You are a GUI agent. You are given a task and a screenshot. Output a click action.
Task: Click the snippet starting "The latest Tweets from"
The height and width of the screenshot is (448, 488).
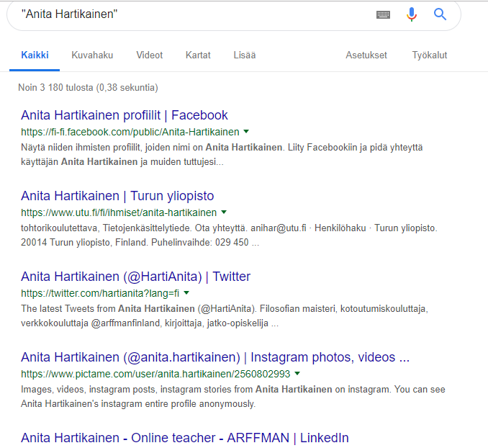225,316
